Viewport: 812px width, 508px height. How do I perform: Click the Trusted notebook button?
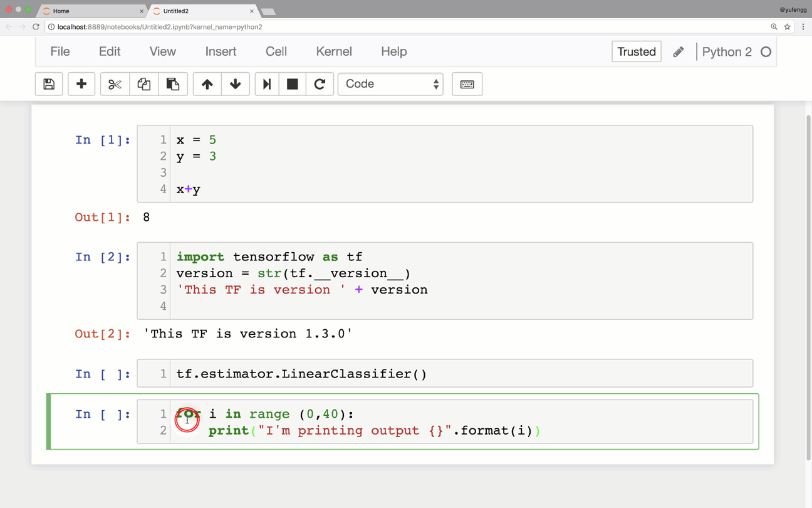[x=637, y=51]
